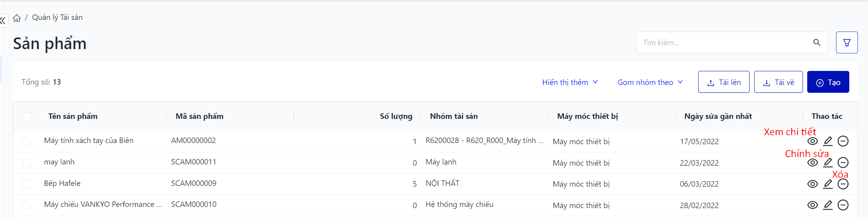Image resolution: width=868 pixels, height=219 pixels.
Task: View details of SCAM000010 product
Action: [x=812, y=205]
